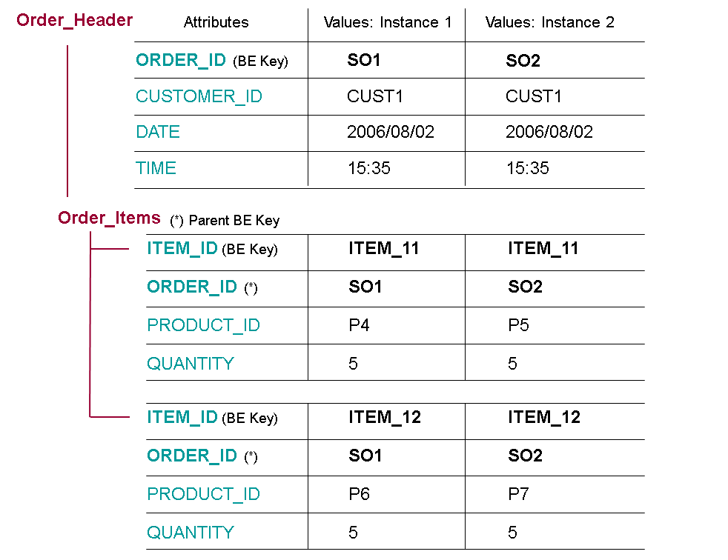Select the TIME attribute name
The height and width of the screenshot is (560, 728).
[x=156, y=169]
